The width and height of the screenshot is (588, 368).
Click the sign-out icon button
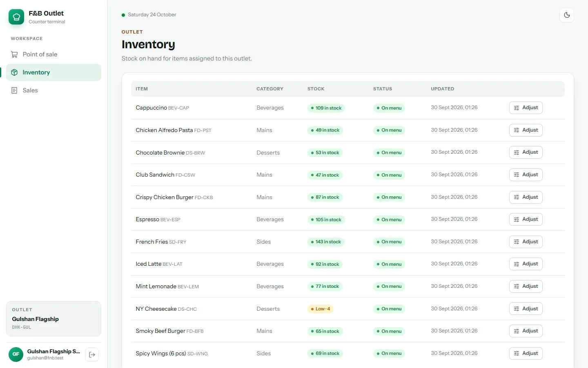pos(92,355)
